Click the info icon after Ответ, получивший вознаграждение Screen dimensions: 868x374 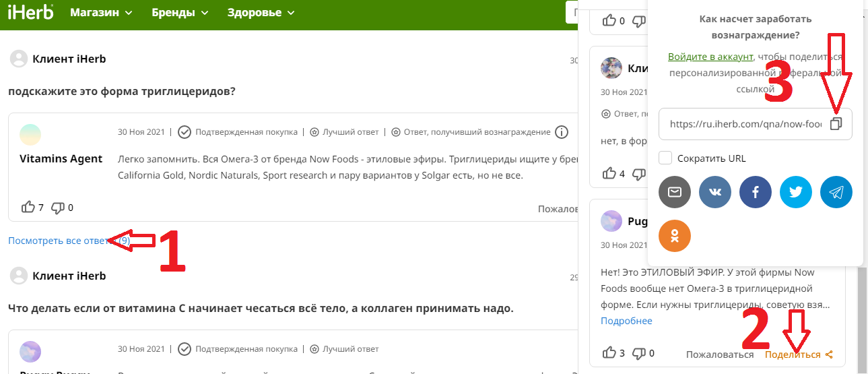tap(562, 132)
